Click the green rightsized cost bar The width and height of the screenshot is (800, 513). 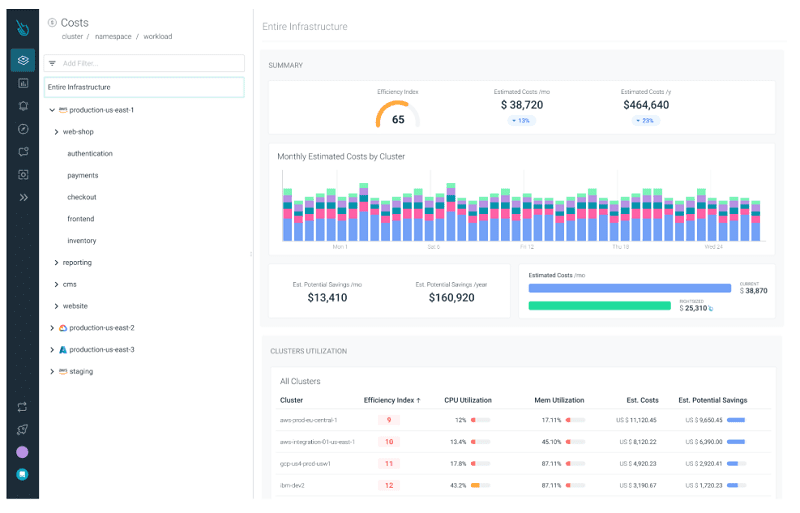pos(599,306)
